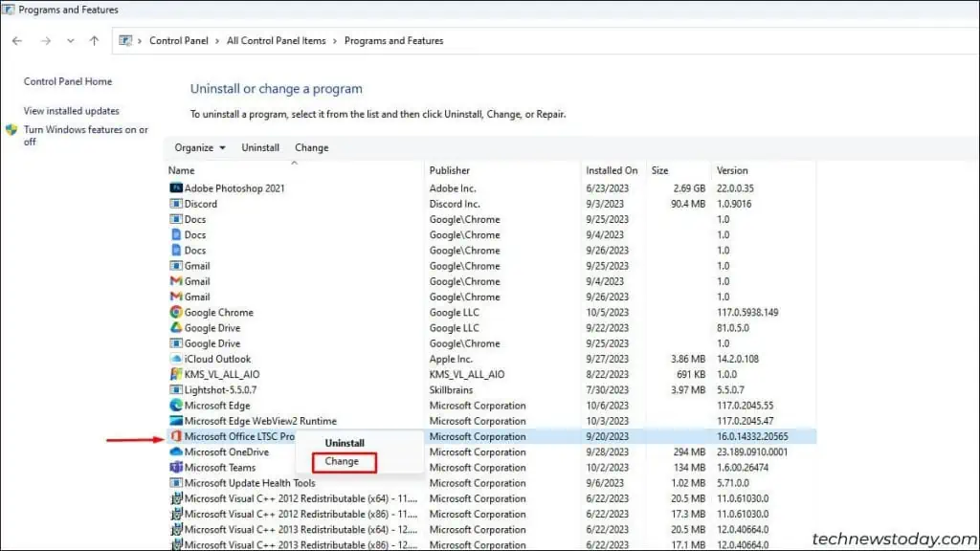Click the 2.69 GB size cell
Viewport: 980px width, 551px height.
click(689, 188)
